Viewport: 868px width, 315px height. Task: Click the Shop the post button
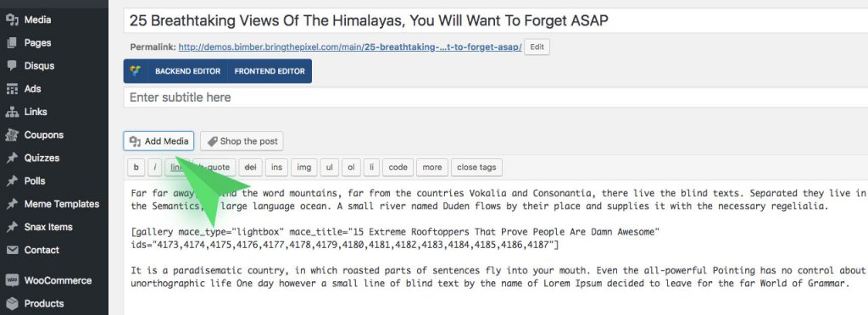point(242,141)
